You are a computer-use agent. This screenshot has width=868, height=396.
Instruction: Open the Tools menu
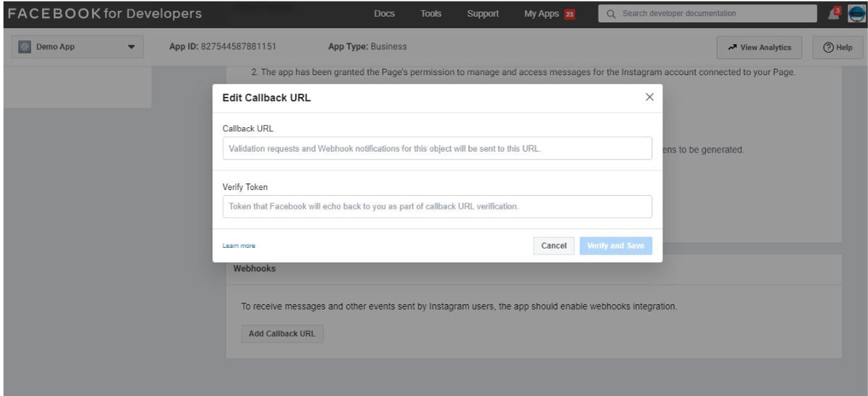click(x=431, y=14)
